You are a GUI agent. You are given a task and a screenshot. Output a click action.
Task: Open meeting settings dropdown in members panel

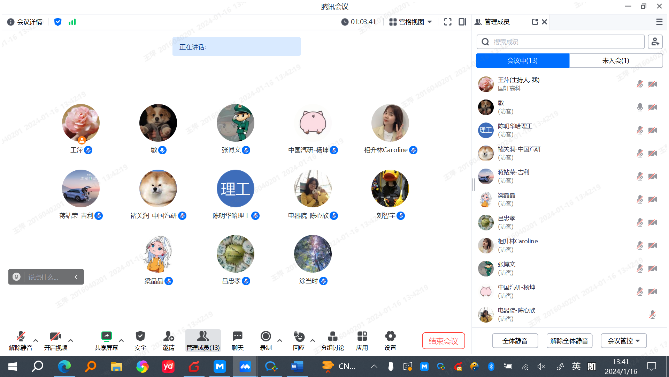[x=623, y=341]
